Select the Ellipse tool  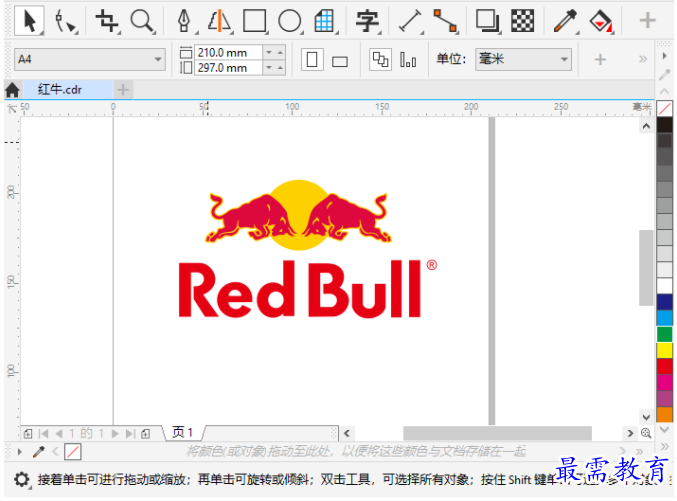tap(289, 21)
